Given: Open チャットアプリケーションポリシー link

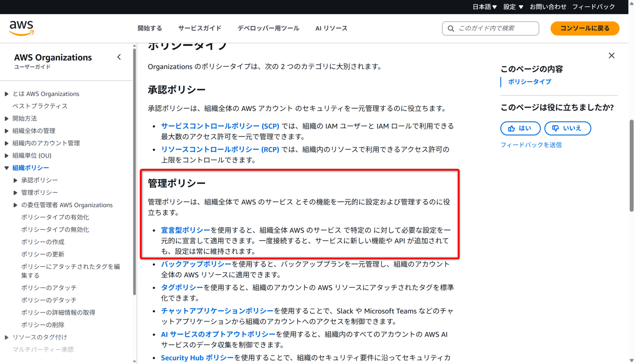Looking at the screenshot, I should coord(217,311).
